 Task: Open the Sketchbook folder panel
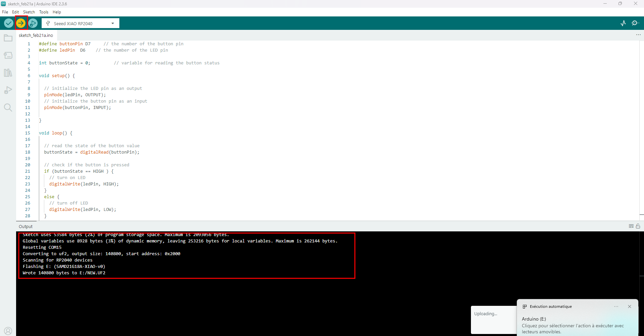8,38
